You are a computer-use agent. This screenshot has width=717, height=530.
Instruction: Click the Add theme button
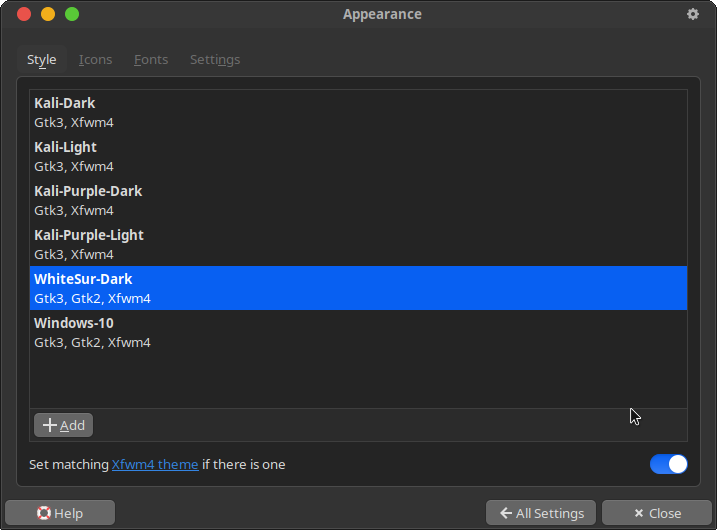(64, 425)
